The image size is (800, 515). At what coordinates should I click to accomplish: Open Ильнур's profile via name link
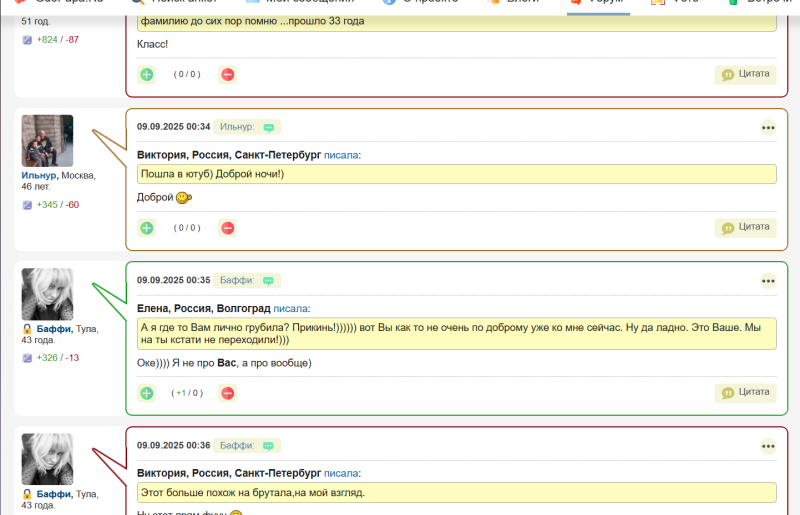click(x=39, y=175)
